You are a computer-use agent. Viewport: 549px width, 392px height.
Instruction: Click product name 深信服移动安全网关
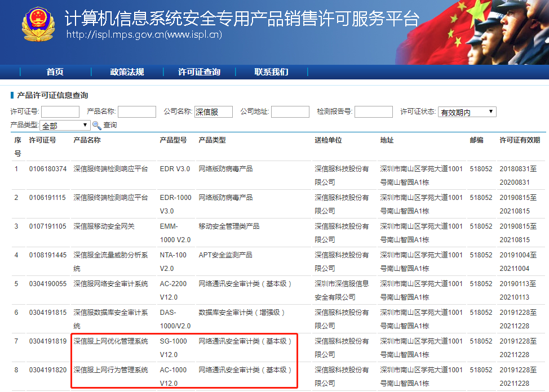point(104,226)
